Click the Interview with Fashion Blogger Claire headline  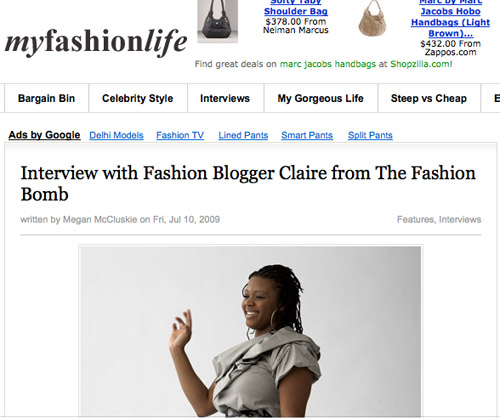click(x=248, y=184)
